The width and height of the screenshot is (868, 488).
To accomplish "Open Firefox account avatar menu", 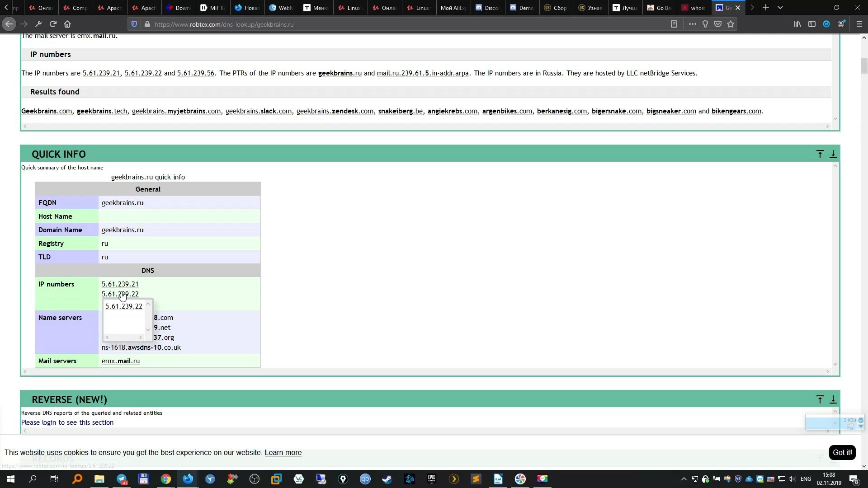I will [x=841, y=24].
